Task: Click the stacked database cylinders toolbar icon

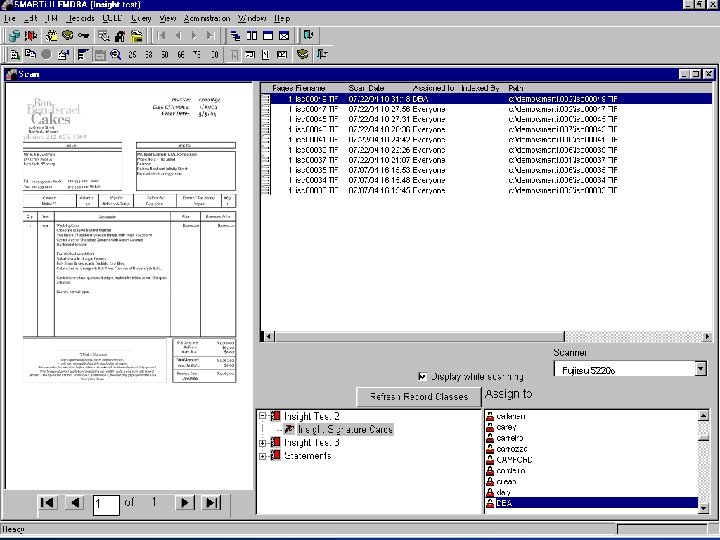Action: pyautogui.click(x=14, y=35)
